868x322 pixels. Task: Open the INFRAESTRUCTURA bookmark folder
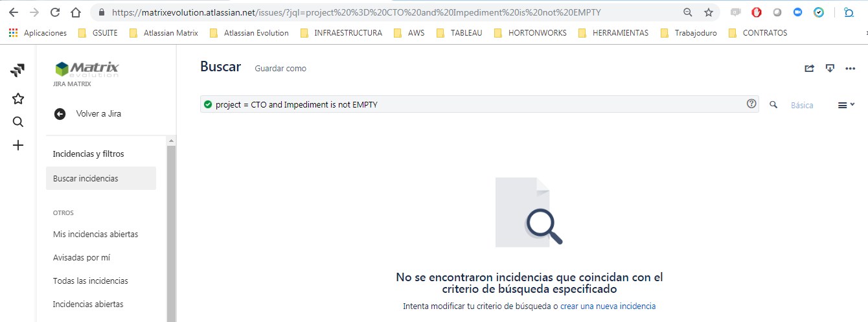click(341, 33)
